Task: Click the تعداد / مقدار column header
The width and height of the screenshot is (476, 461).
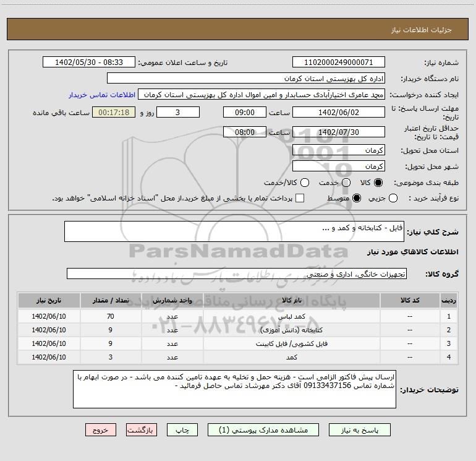Action: [111, 300]
